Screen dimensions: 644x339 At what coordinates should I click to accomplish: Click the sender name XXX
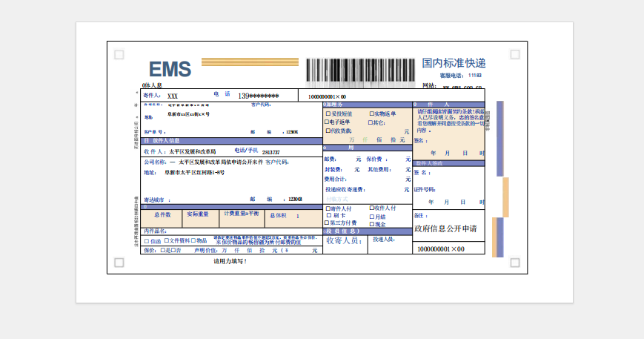(173, 96)
